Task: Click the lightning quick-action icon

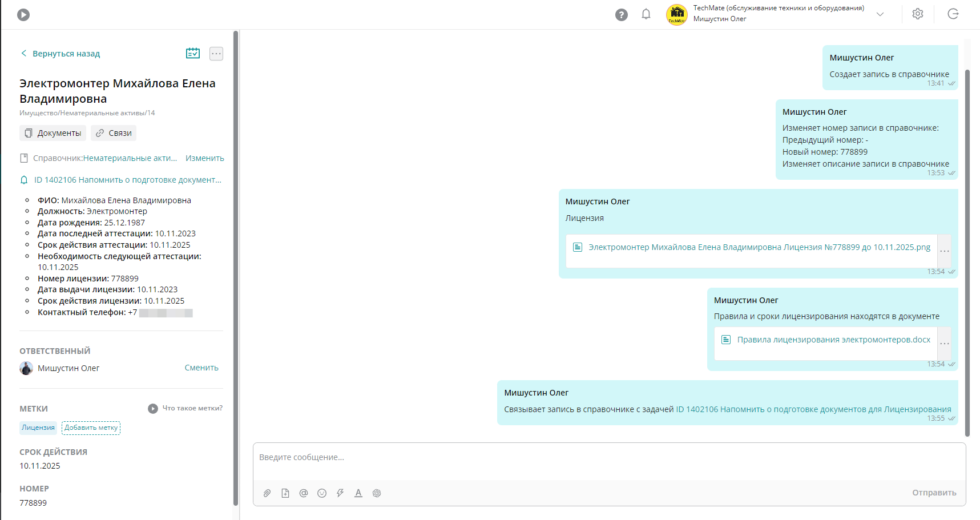Action: 340,493
